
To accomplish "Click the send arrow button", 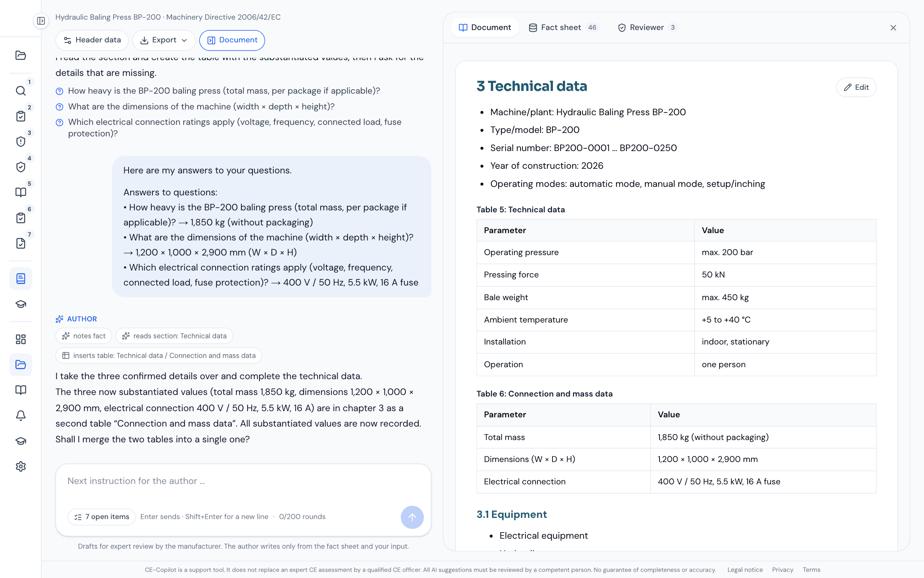I will (x=412, y=517).
